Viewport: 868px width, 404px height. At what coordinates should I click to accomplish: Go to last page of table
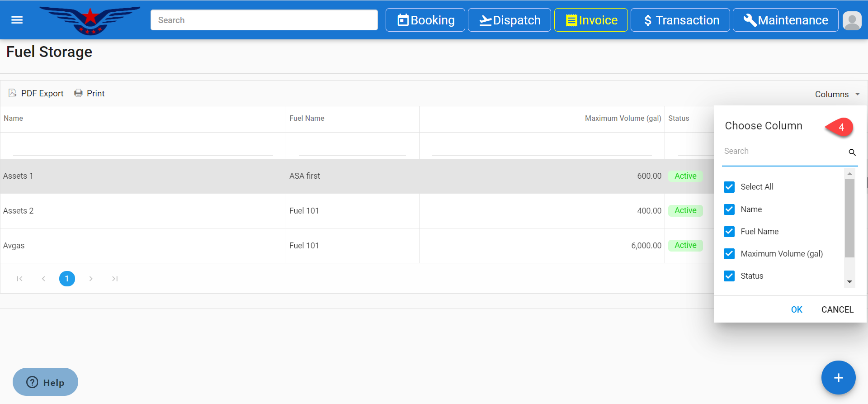click(x=115, y=279)
